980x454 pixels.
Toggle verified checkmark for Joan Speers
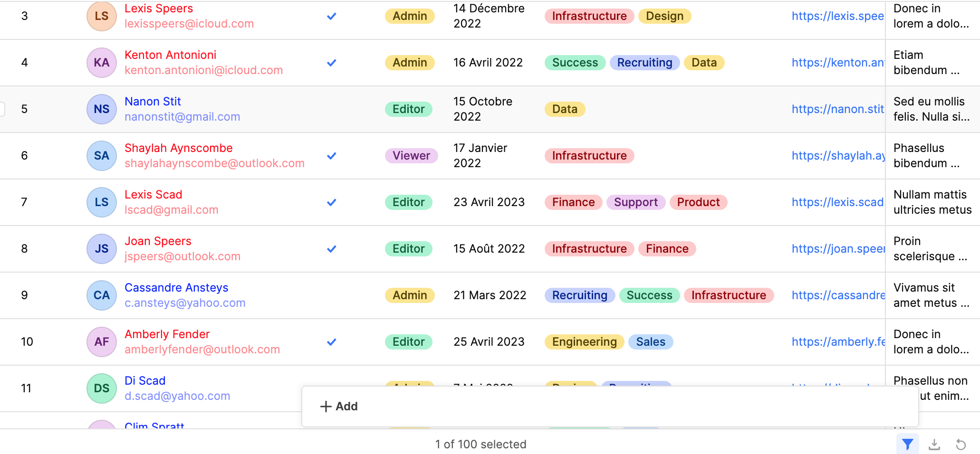pyautogui.click(x=332, y=249)
